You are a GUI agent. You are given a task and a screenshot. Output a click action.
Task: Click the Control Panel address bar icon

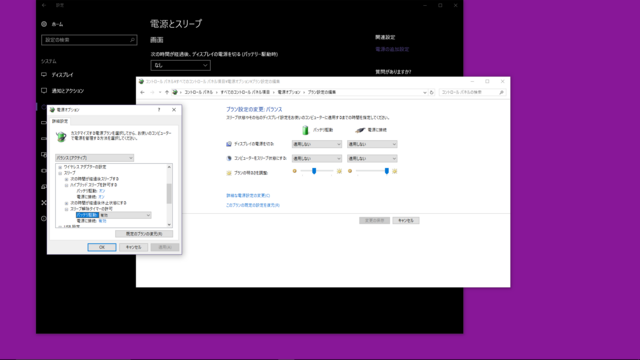coord(175,92)
